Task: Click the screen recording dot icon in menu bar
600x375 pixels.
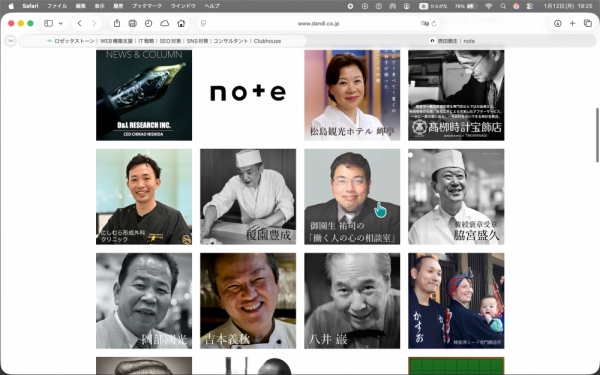Action: [x=351, y=6]
